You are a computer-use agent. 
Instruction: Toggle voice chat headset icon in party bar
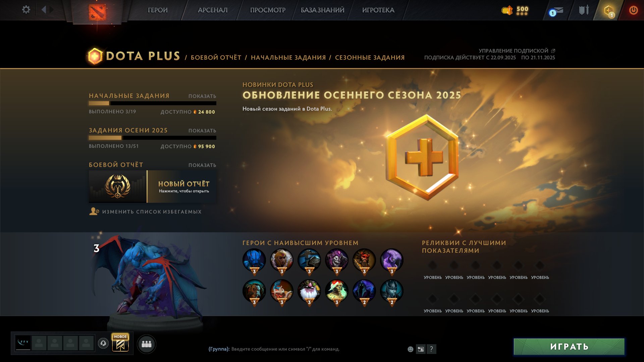(103, 343)
